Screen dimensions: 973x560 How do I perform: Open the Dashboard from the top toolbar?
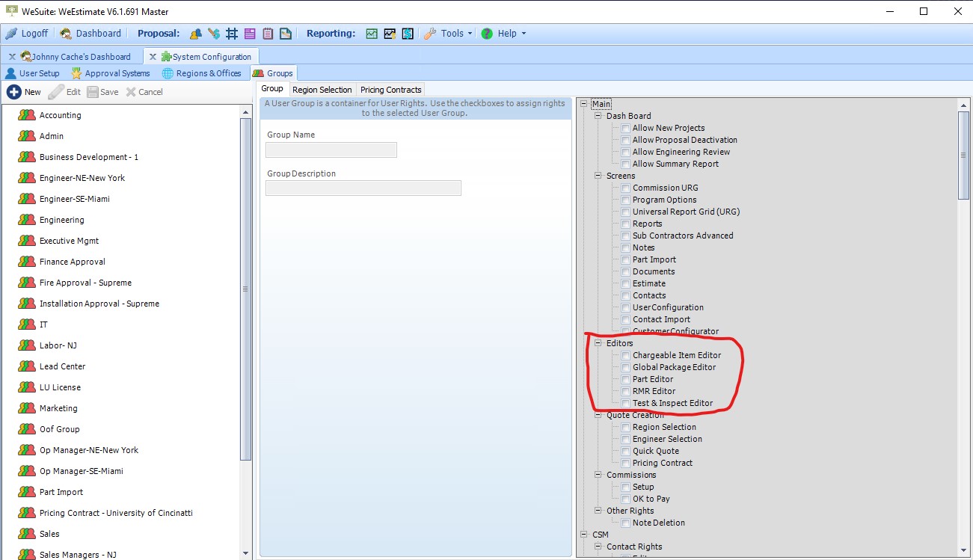[91, 33]
